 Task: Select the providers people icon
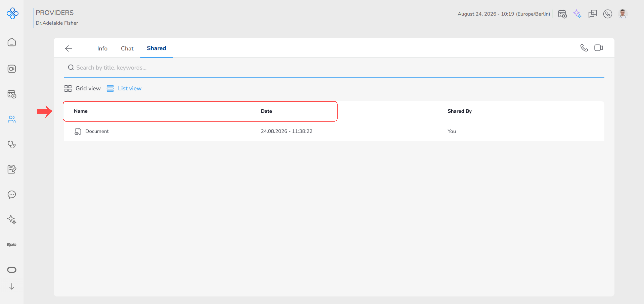click(12, 119)
